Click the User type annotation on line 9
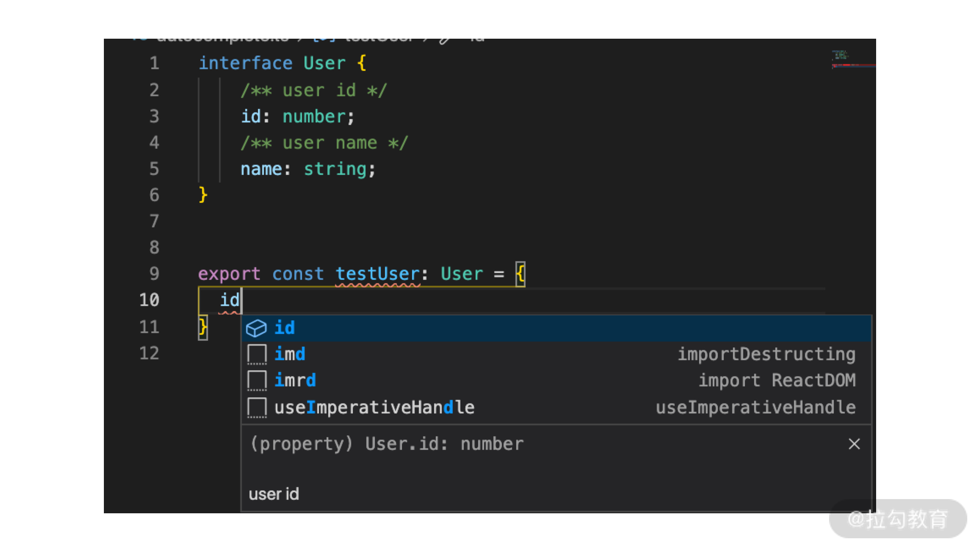980x551 pixels. click(x=462, y=274)
